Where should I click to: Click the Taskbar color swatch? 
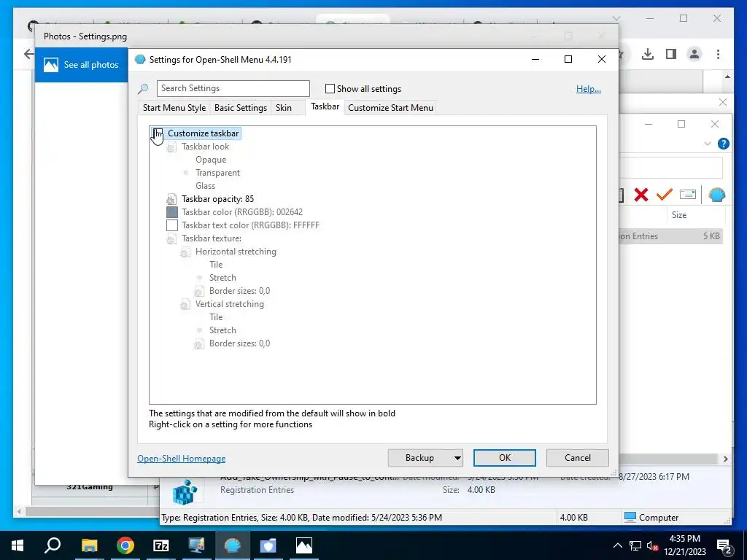coord(172,212)
